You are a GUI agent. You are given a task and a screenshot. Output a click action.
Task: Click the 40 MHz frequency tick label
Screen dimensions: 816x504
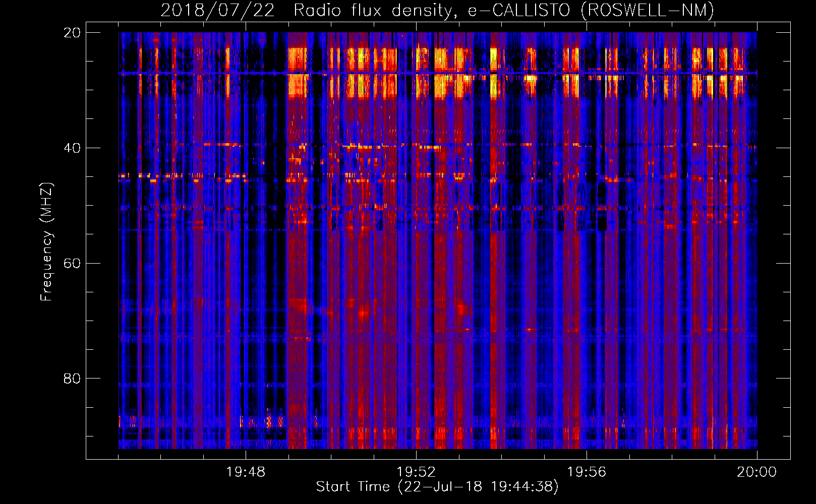click(x=72, y=148)
